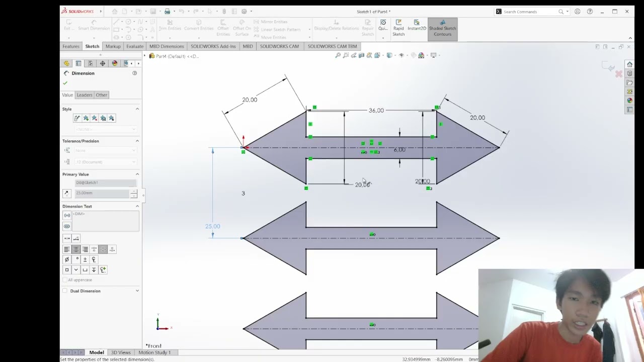The image size is (644, 362).
Task: Click the Add Parenthesis dimension text icon
Action: pyautogui.click(x=67, y=215)
